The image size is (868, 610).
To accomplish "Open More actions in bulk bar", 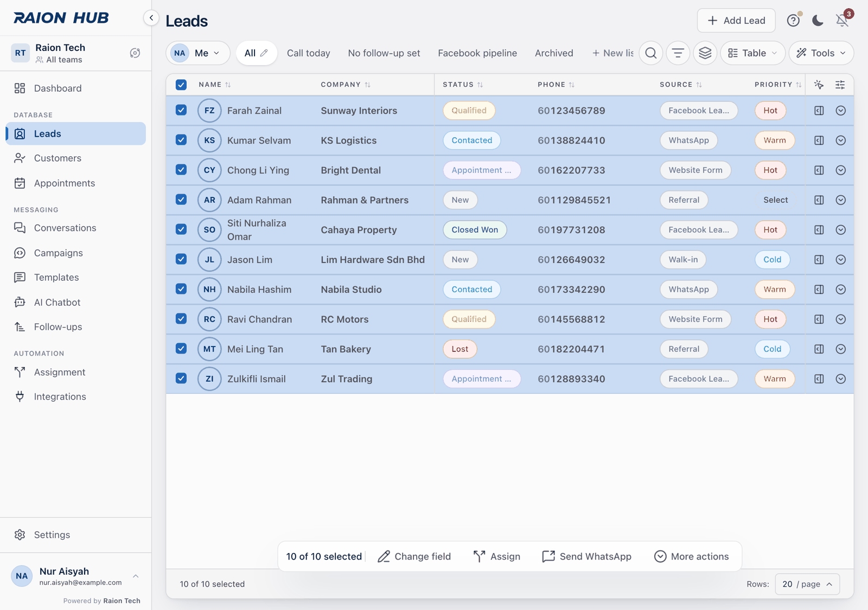I will (x=692, y=556).
